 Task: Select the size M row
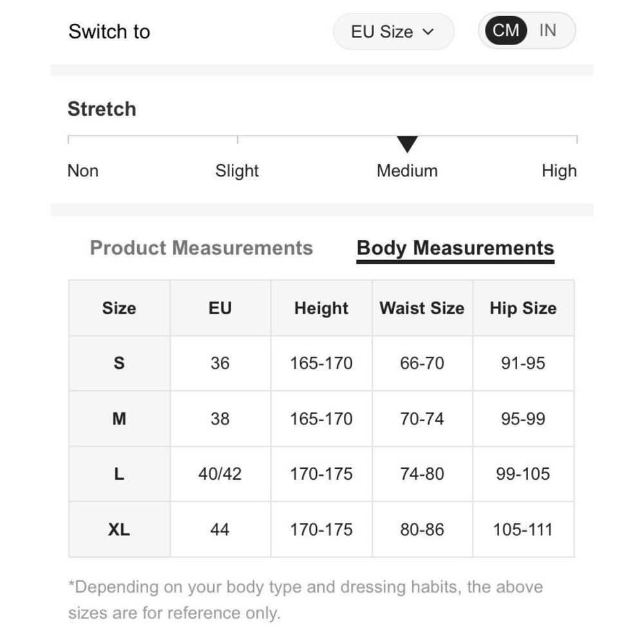coord(119,419)
